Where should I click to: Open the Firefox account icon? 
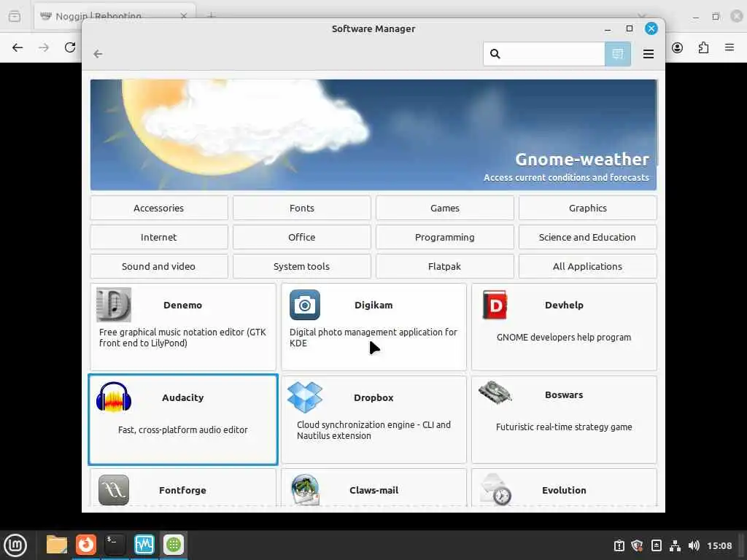point(678,47)
